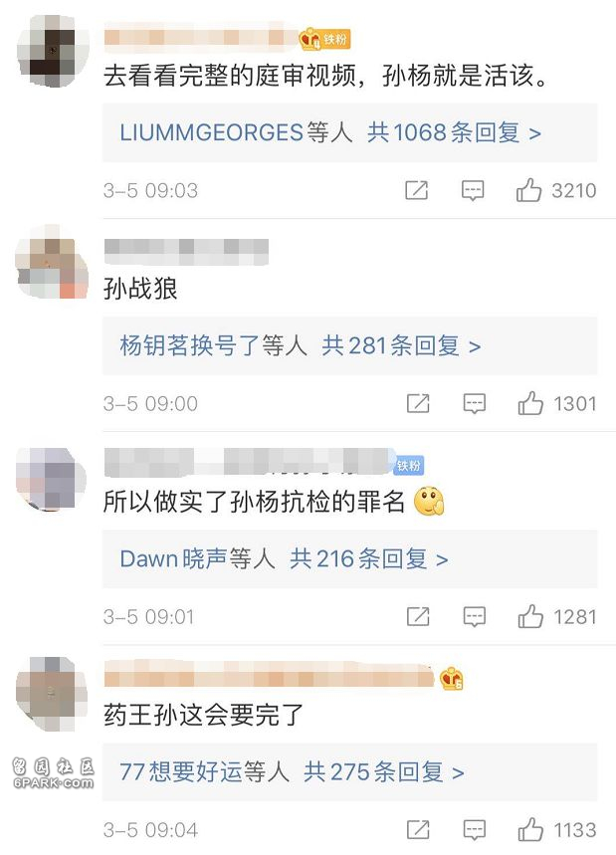Open LIUMMGEORGES user profile link
The width and height of the screenshot is (616, 855).
pyautogui.click(x=211, y=132)
